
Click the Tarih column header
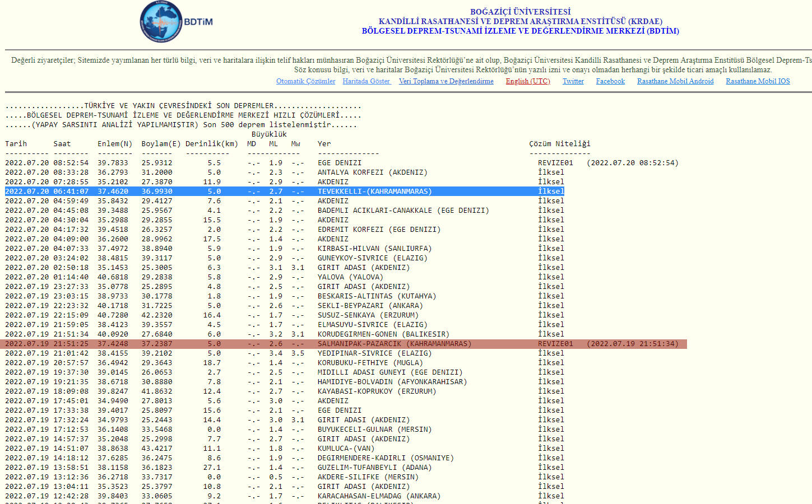tap(16, 144)
